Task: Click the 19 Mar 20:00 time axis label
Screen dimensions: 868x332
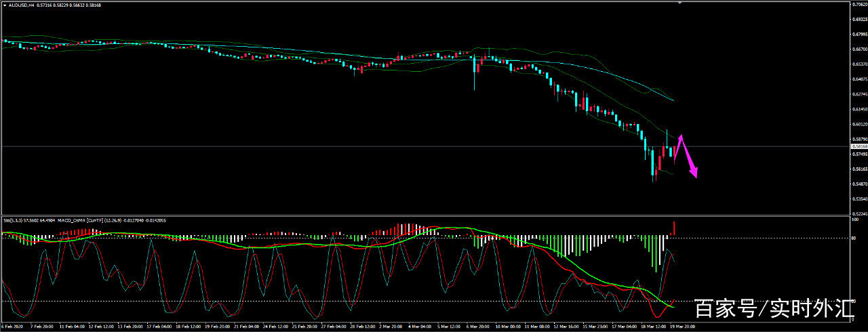Action: (682, 327)
